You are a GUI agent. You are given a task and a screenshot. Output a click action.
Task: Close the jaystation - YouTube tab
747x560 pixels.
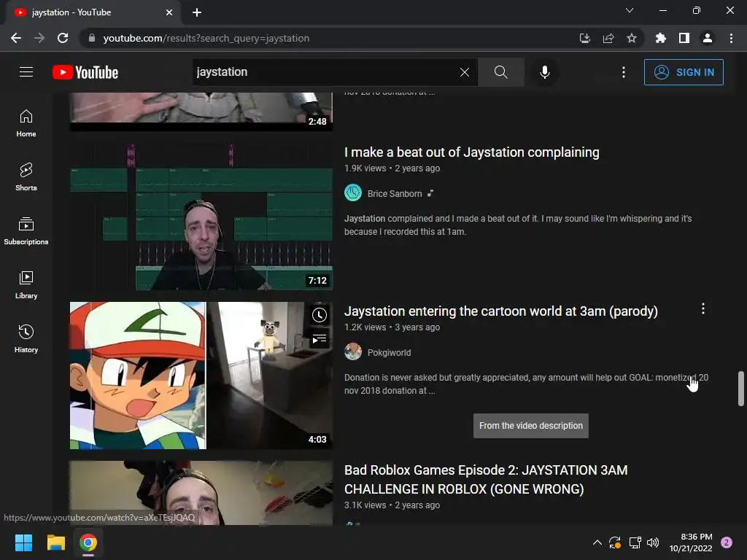click(169, 12)
